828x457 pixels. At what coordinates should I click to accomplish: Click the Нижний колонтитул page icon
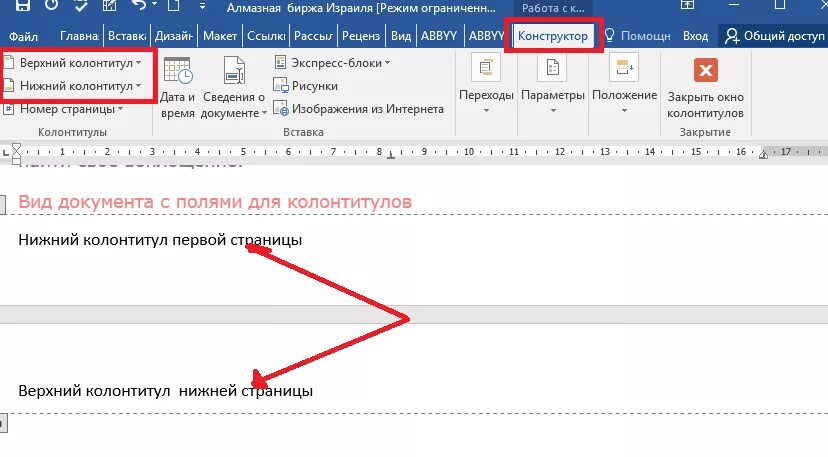[9, 86]
